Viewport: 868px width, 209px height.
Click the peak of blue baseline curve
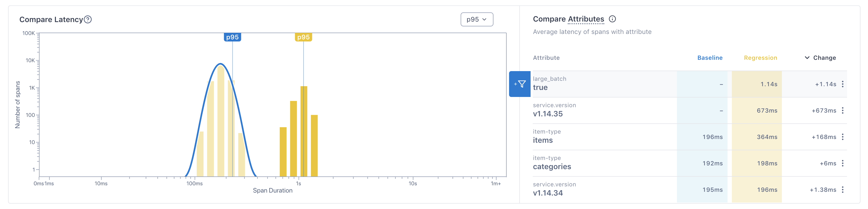click(x=220, y=64)
